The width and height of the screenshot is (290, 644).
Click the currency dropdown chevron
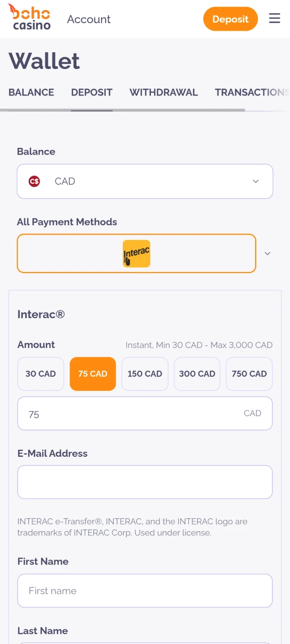tap(256, 182)
